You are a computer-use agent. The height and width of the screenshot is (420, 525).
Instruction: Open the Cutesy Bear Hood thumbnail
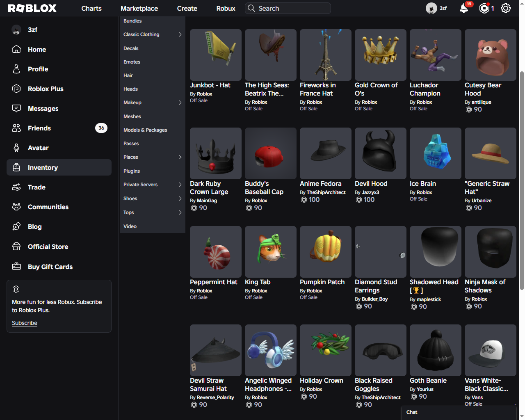(491, 55)
